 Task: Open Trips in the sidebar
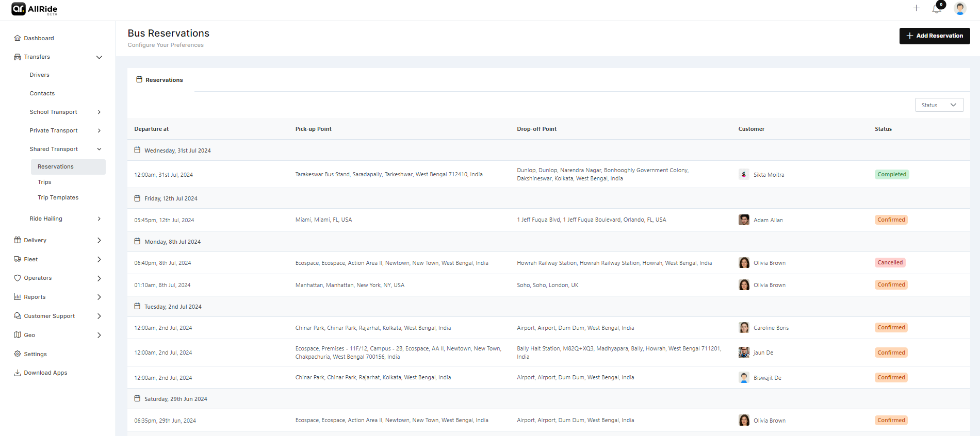pyautogui.click(x=44, y=182)
